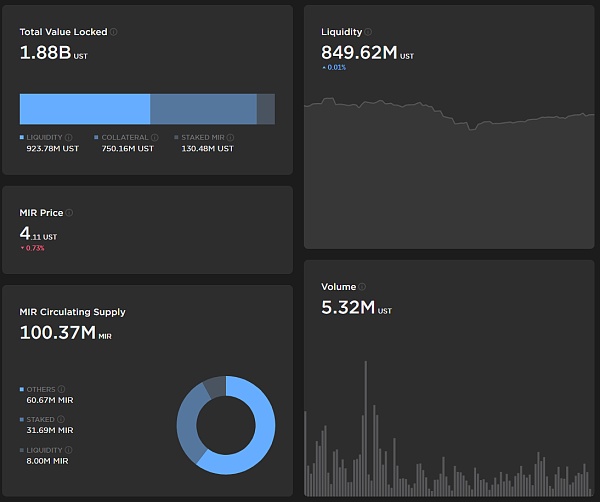Click the info icon beside COLLATERAL label
The width and height of the screenshot is (600, 502).
point(155,137)
